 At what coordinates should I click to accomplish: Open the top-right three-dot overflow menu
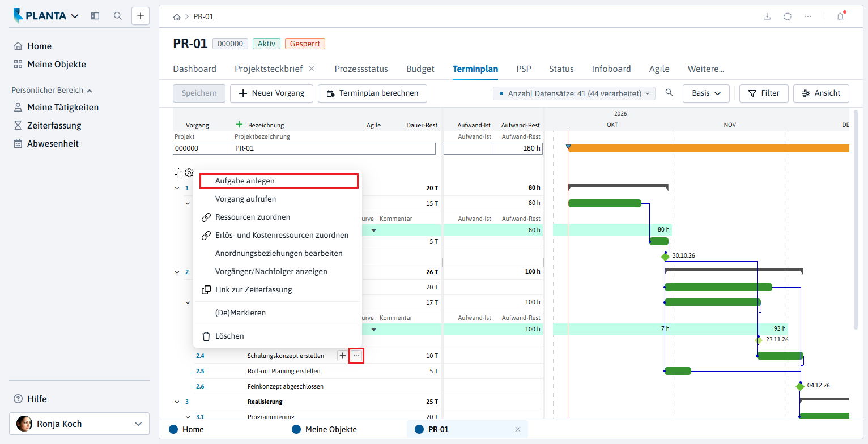808,16
